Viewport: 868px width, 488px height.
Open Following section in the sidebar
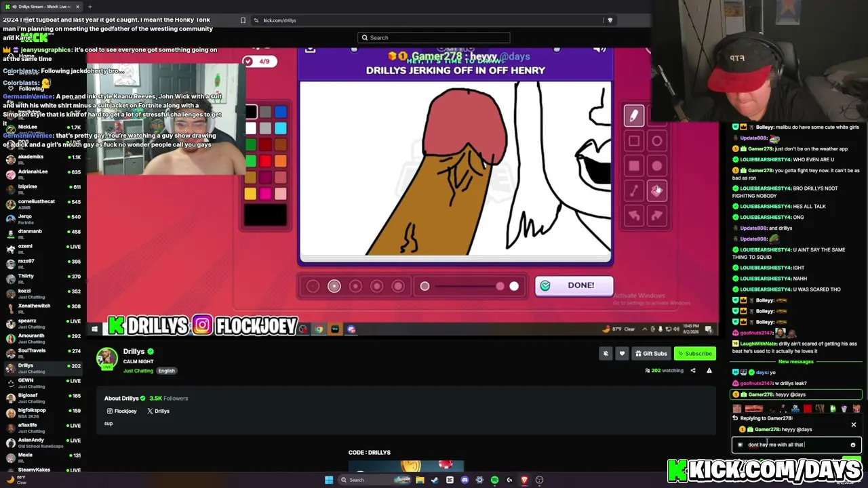pos(27,88)
